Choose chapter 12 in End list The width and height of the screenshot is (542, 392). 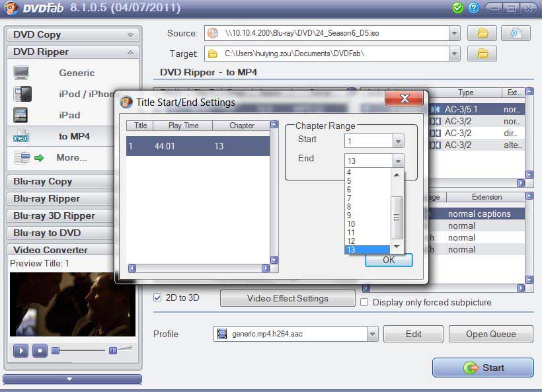[x=368, y=241]
